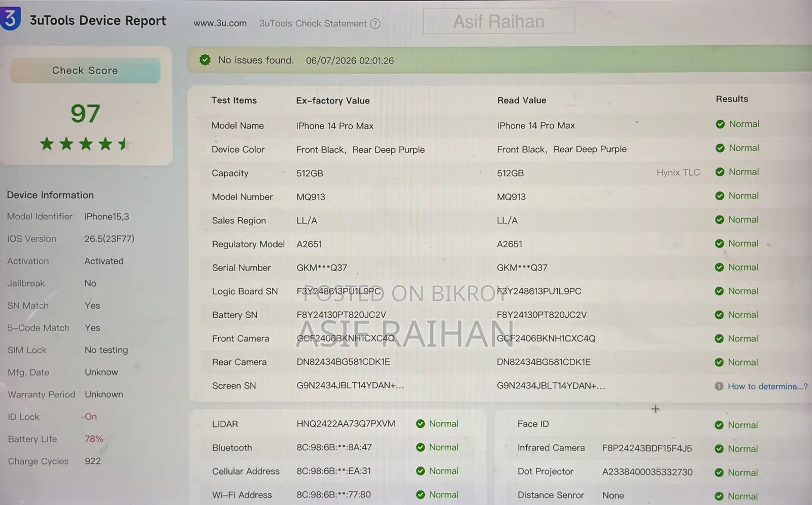Select the Cellular Address 8C:98:6B:**:EA:31

coord(334,471)
